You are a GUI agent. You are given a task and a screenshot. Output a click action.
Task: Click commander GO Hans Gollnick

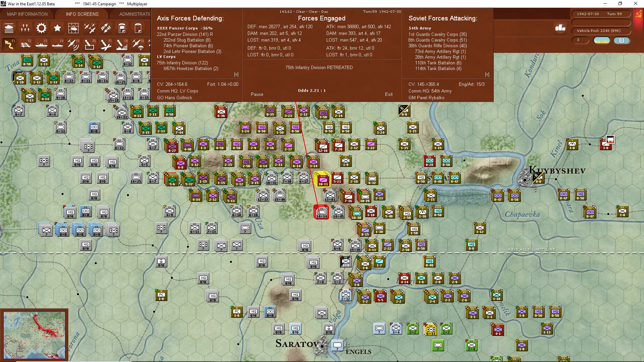[174, 98]
